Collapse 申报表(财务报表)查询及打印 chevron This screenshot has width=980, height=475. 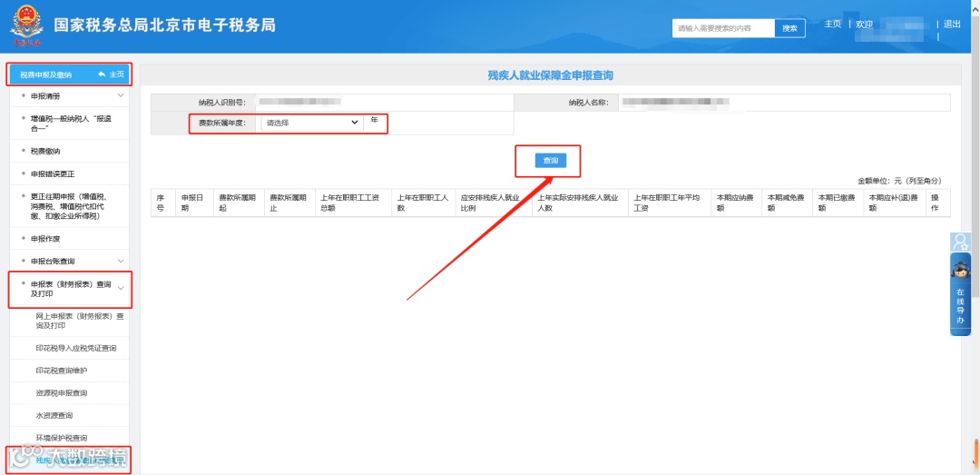point(122,288)
